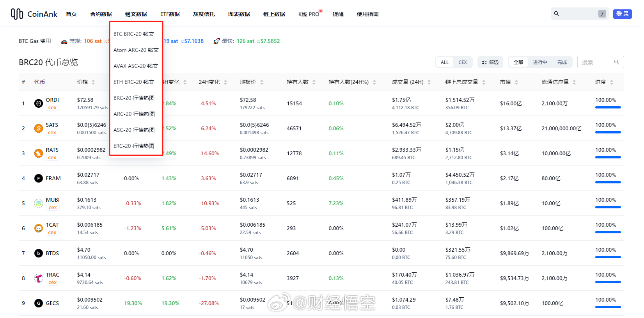This screenshot has width=644, height=318.
Task: Click the slash shortcut key icon
Action: [602, 14]
